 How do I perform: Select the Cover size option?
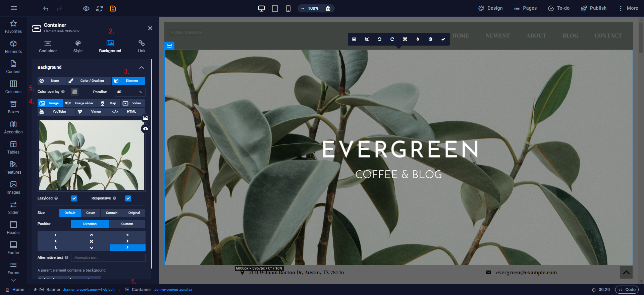(x=91, y=213)
